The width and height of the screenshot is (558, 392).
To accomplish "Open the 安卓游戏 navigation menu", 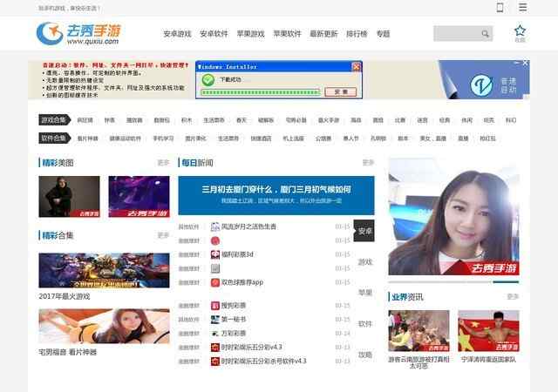I will (x=177, y=34).
